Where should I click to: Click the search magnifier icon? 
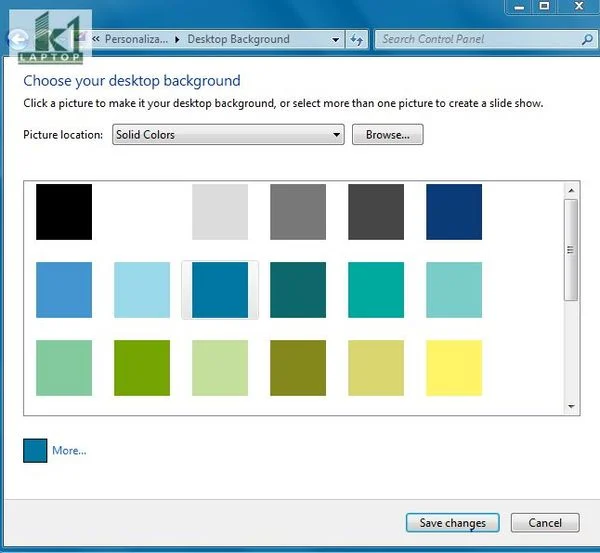click(587, 39)
